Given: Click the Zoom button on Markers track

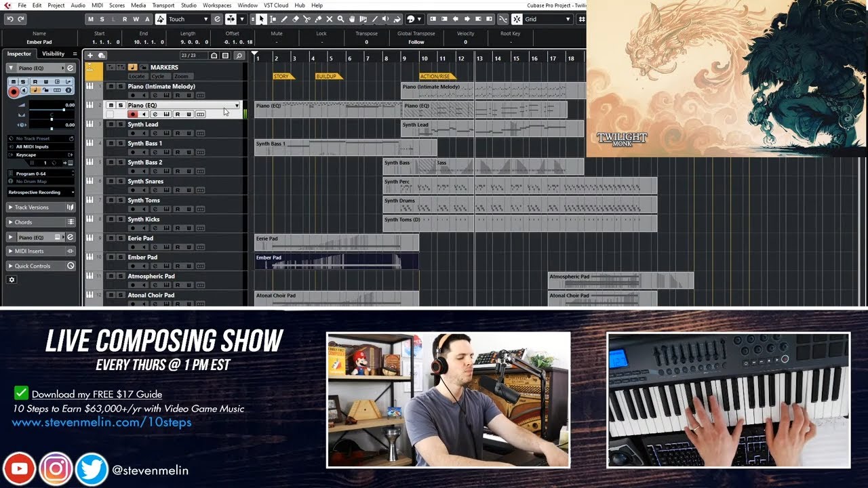Looking at the screenshot, I should point(181,76).
